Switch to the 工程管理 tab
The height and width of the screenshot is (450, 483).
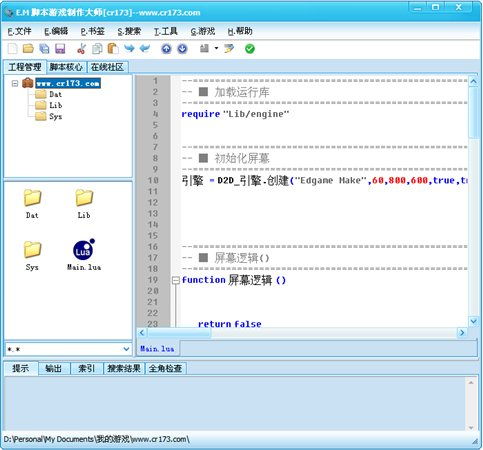point(25,67)
